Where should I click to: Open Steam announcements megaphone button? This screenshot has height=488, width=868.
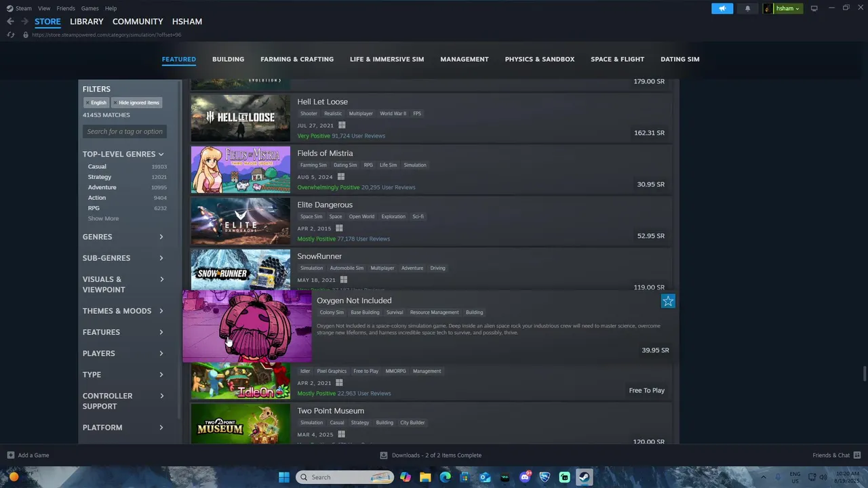tap(722, 8)
